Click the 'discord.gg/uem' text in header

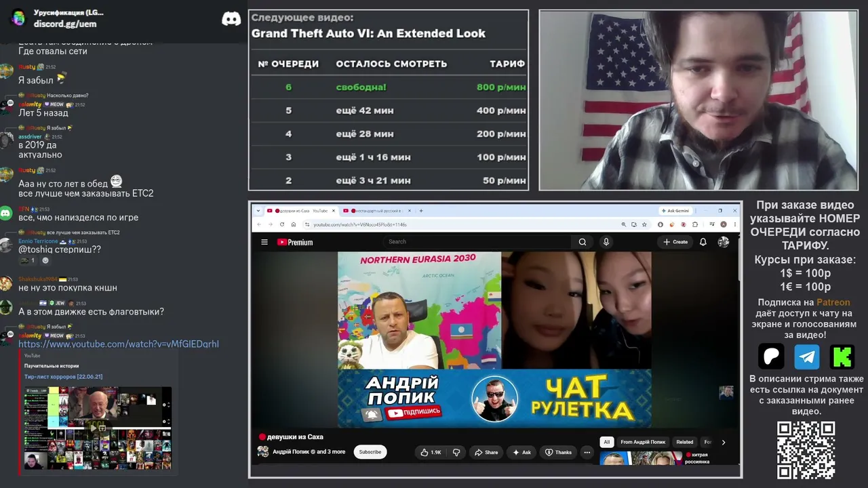[x=65, y=24]
